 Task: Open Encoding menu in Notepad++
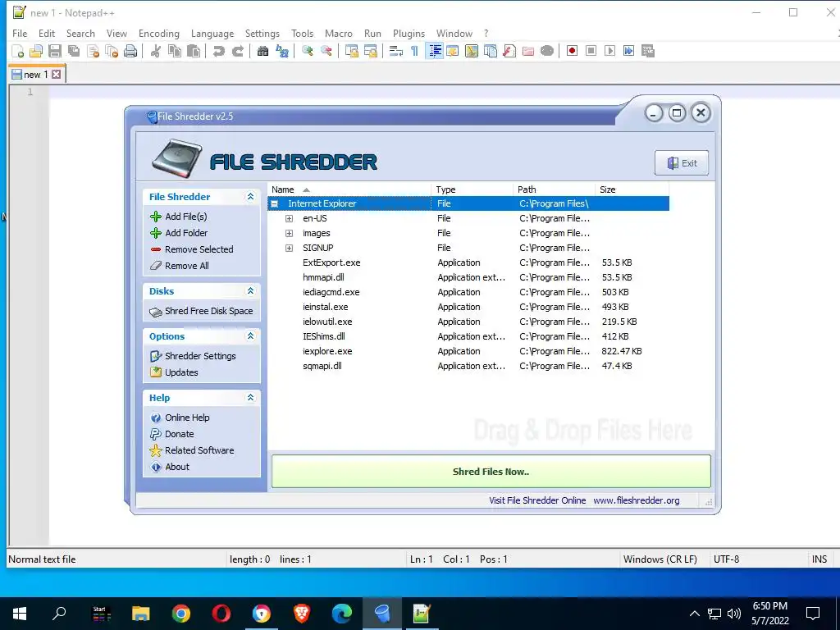[159, 33]
